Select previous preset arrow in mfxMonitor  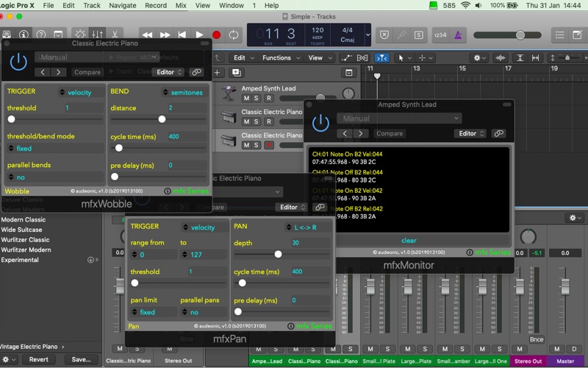pyautogui.click(x=345, y=133)
